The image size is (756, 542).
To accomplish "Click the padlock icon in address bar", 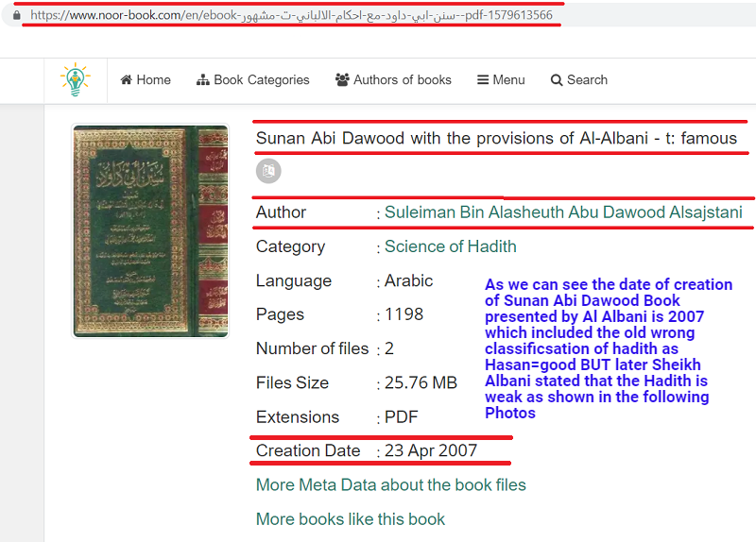I will click(17, 15).
